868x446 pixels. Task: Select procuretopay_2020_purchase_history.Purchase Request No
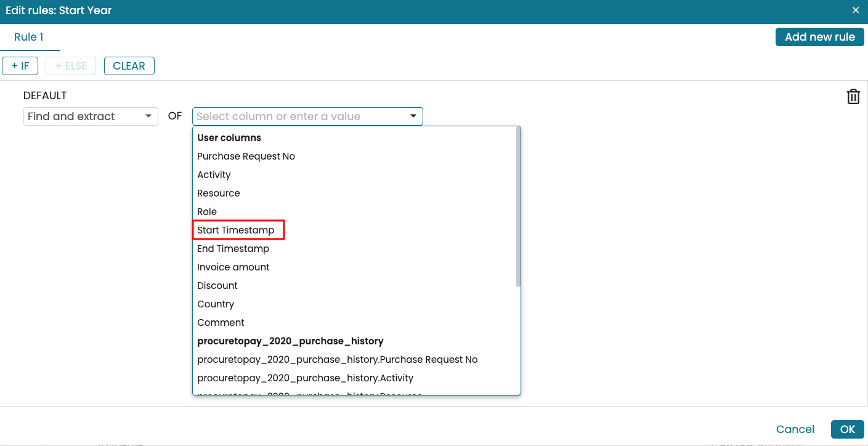pos(337,360)
